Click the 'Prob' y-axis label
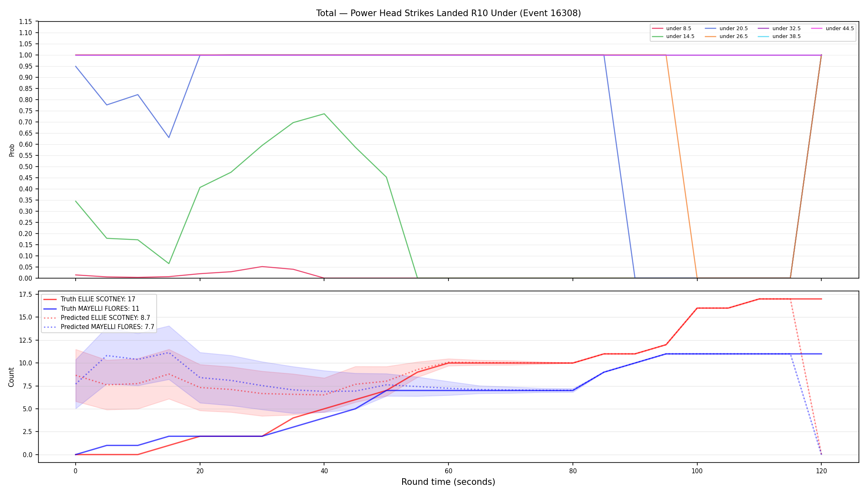This screenshot has width=868, height=496. click(x=12, y=150)
